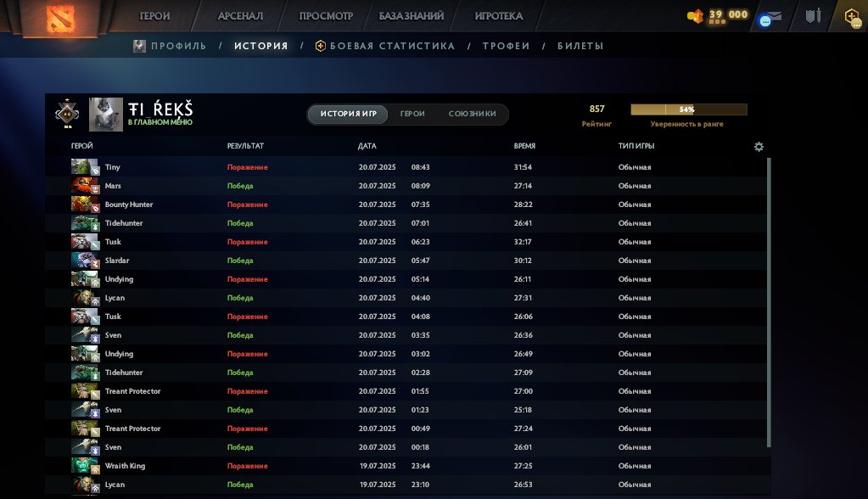Click the Wraith King hero name

coord(125,466)
